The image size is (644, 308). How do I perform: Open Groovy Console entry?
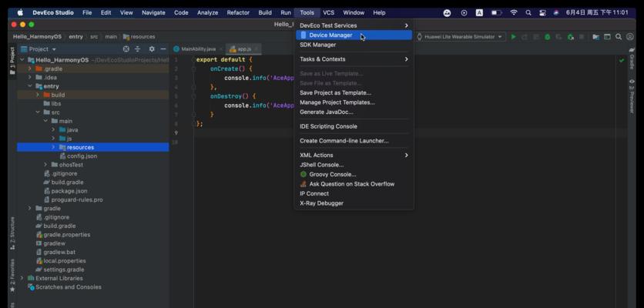click(354, 175)
